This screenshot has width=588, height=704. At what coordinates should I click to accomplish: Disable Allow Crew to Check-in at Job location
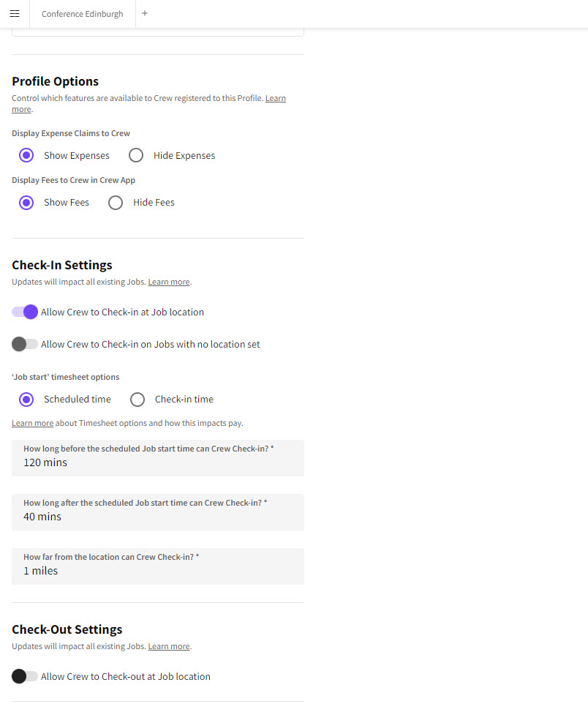(25, 312)
